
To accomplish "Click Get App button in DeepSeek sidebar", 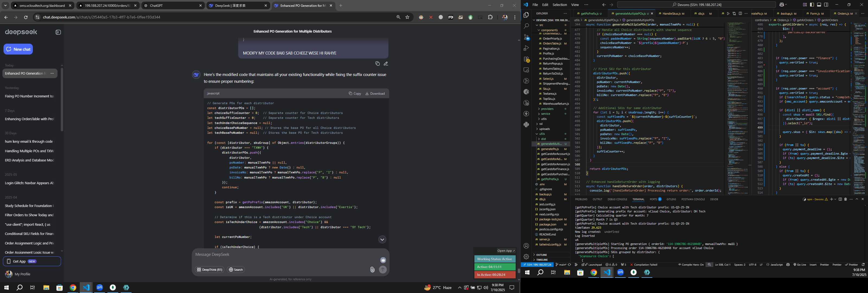I will [32, 261].
